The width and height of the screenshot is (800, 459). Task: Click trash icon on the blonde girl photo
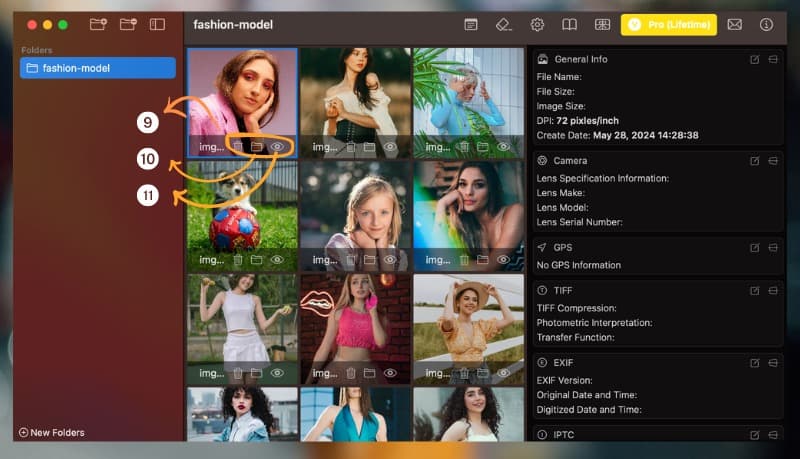pyautogui.click(x=351, y=260)
